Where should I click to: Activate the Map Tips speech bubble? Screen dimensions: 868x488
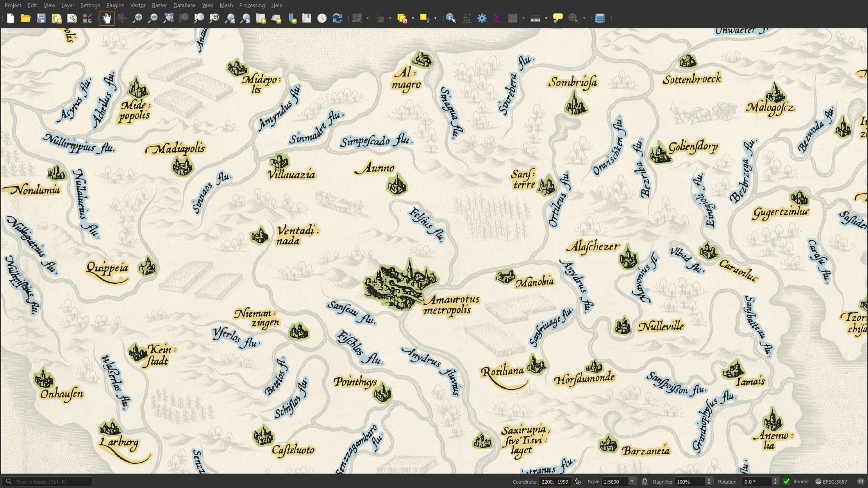(x=558, y=18)
